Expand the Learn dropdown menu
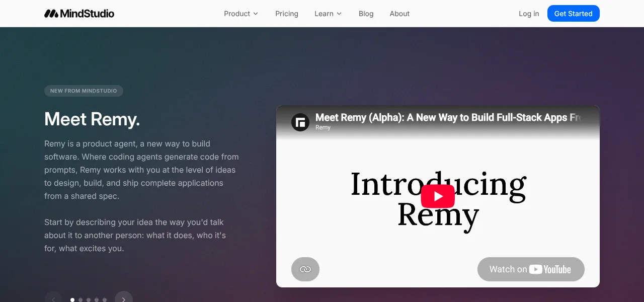 (328, 14)
